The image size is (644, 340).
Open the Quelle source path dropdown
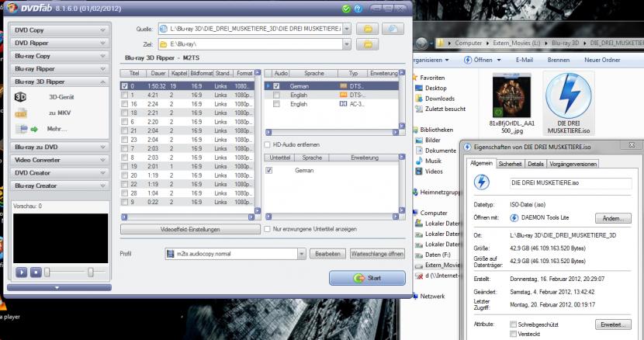347,29
